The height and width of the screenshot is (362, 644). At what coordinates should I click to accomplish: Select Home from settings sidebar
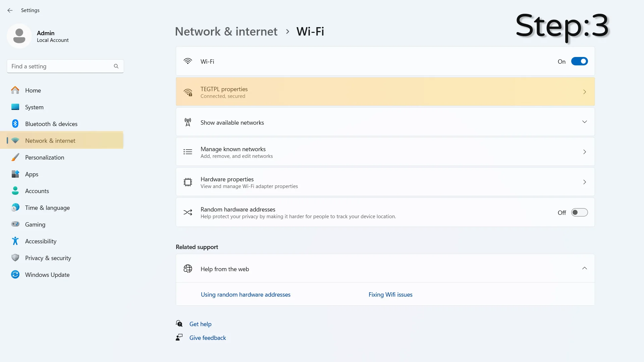point(33,90)
